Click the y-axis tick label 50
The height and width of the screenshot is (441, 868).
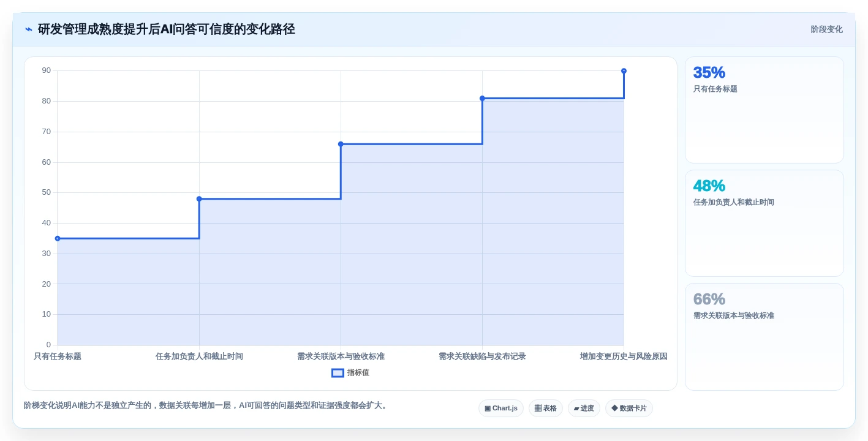47,192
